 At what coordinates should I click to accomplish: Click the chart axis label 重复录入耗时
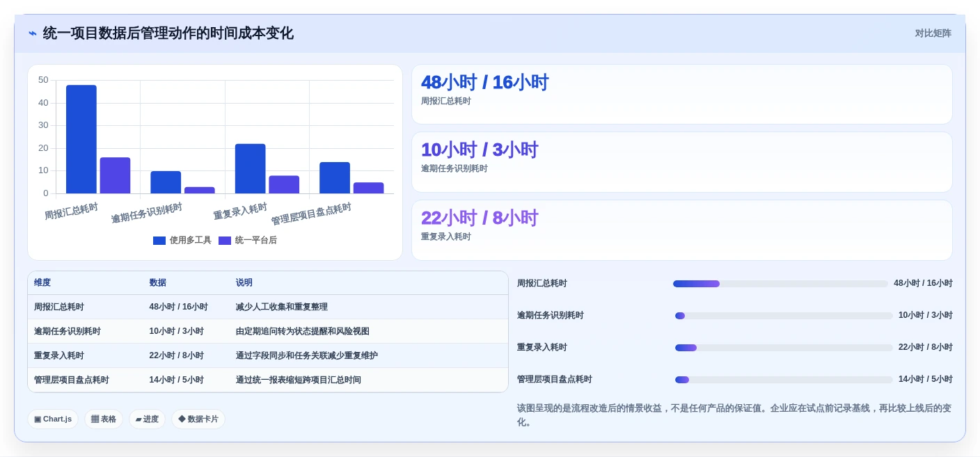click(240, 211)
